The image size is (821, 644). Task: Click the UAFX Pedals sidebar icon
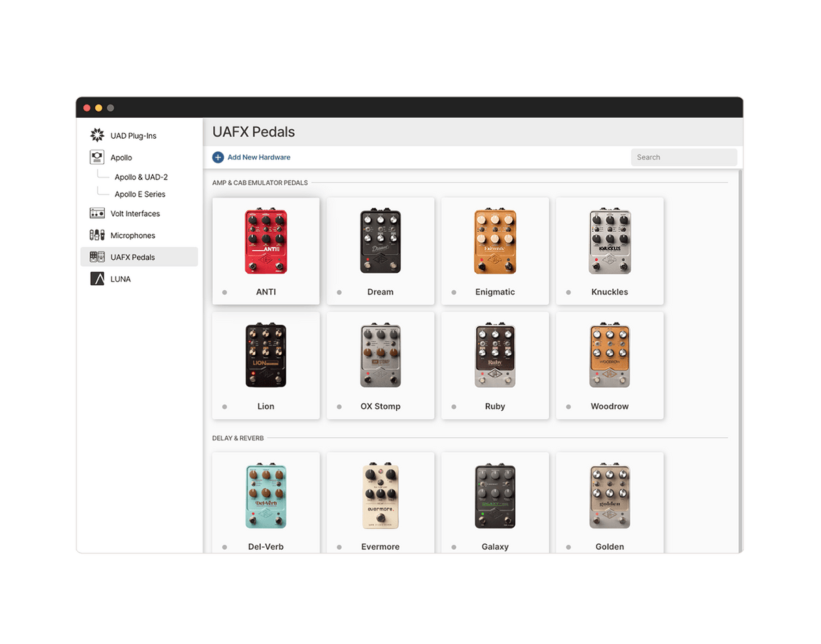pos(96,256)
